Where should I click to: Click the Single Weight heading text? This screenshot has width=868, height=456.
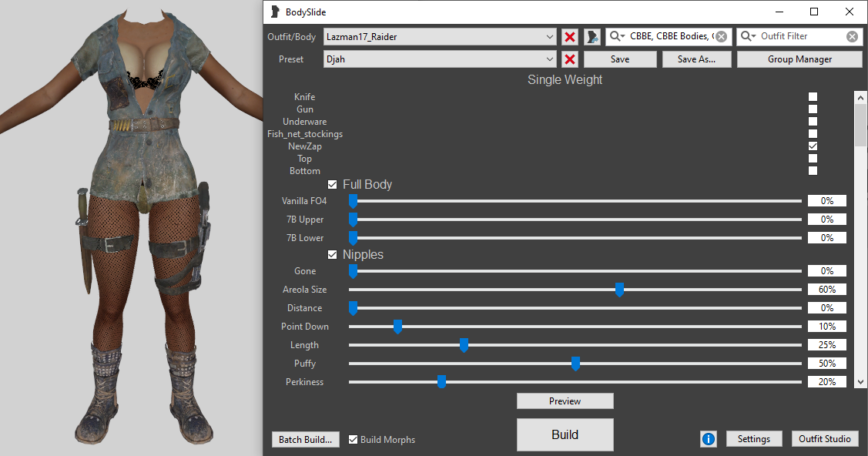(x=565, y=79)
